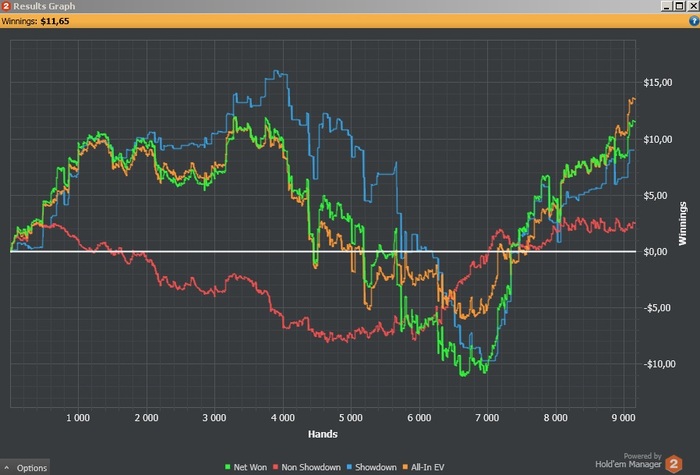Click the -$5,00 axis label

click(x=657, y=308)
